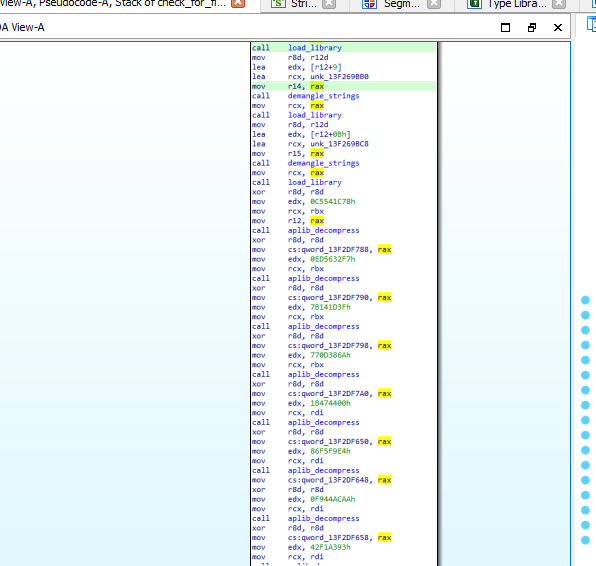Float the IDA View-A pane with restore icon
The height and width of the screenshot is (566, 596).
pos(532,27)
